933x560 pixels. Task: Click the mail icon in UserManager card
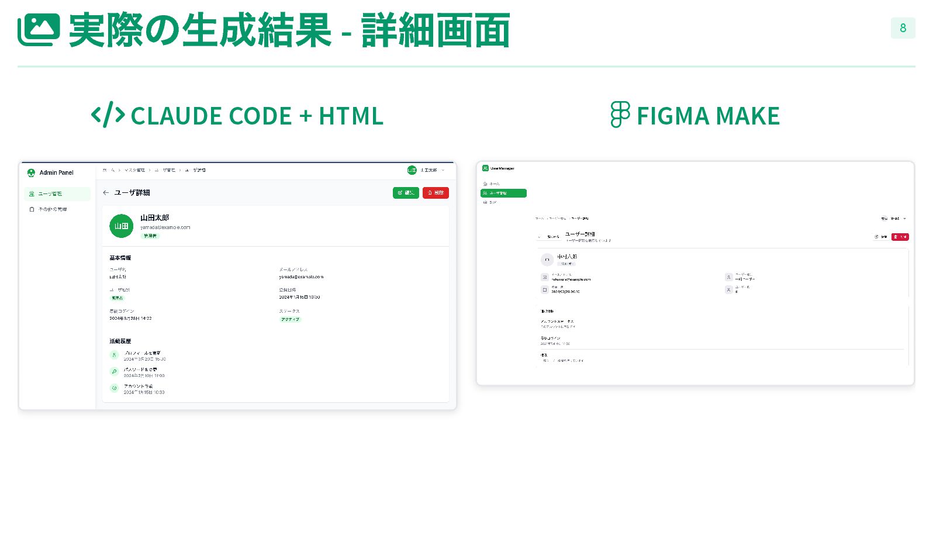point(545,277)
